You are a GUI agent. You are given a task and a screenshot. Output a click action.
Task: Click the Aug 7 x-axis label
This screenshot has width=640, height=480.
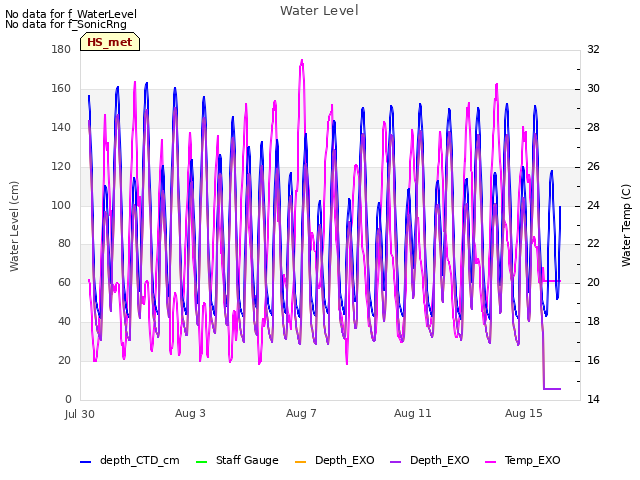coord(301,413)
